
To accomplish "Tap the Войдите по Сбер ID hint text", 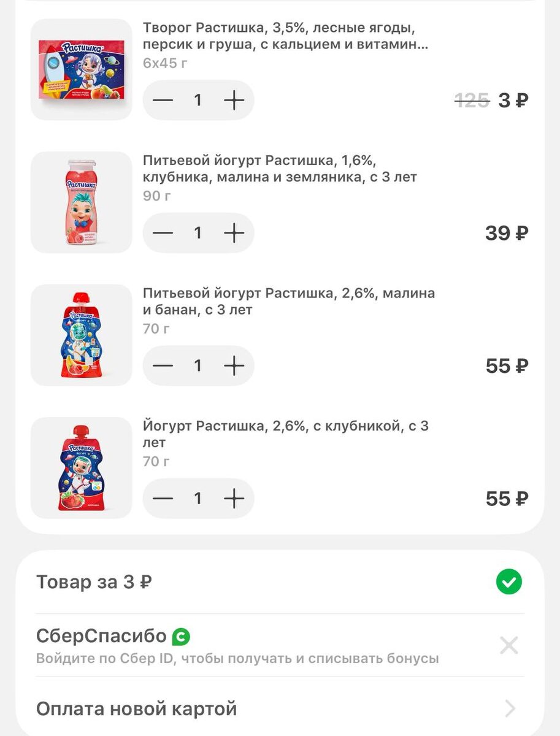I will coord(237,659).
